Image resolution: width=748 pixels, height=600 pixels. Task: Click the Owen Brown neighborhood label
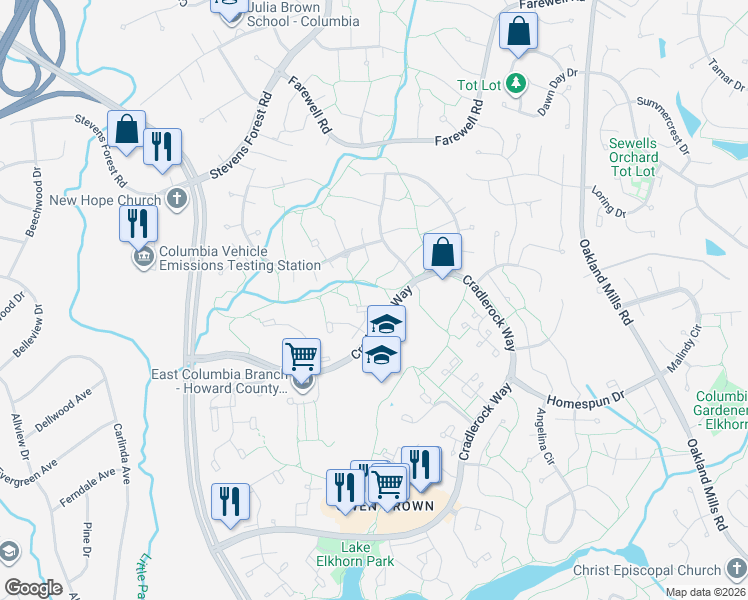(386, 507)
